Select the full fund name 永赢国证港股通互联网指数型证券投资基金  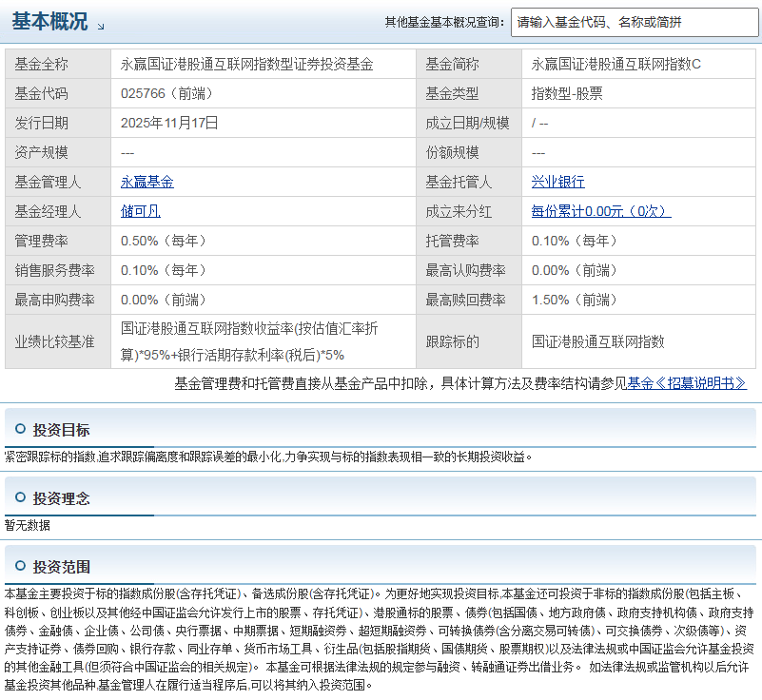pyautogui.click(x=247, y=64)
